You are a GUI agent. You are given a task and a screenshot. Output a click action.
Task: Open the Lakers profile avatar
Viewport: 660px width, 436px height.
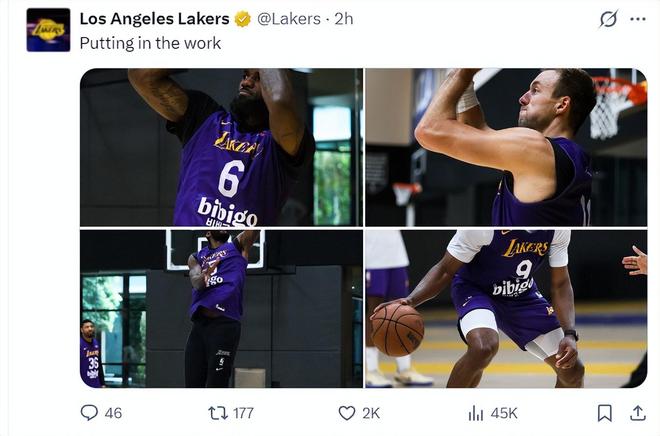tap(48, 30)
